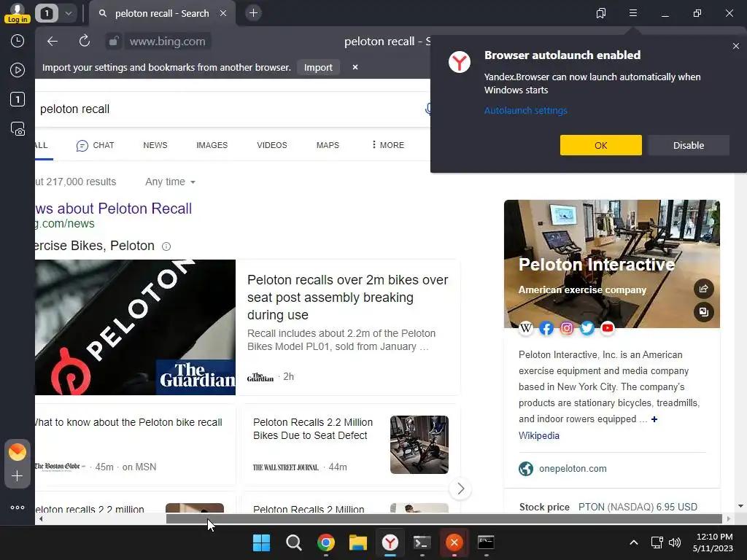Open the browser history clock icon

tap(18, 41)
